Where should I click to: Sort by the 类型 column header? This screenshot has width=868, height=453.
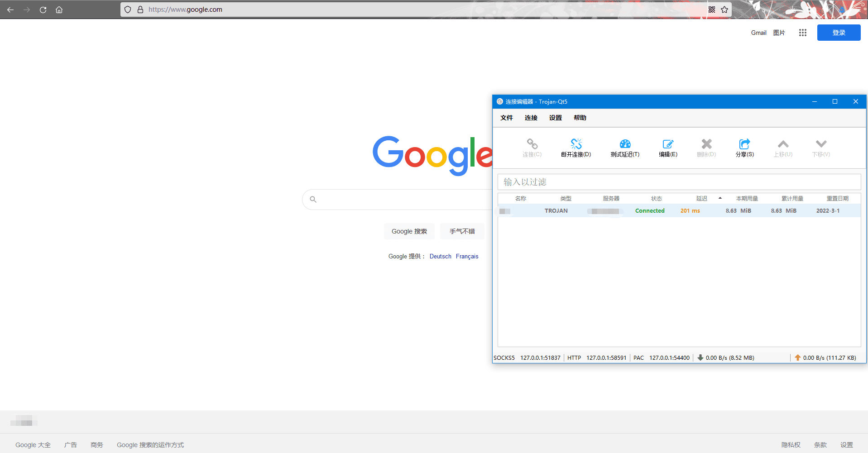[566, 198]
